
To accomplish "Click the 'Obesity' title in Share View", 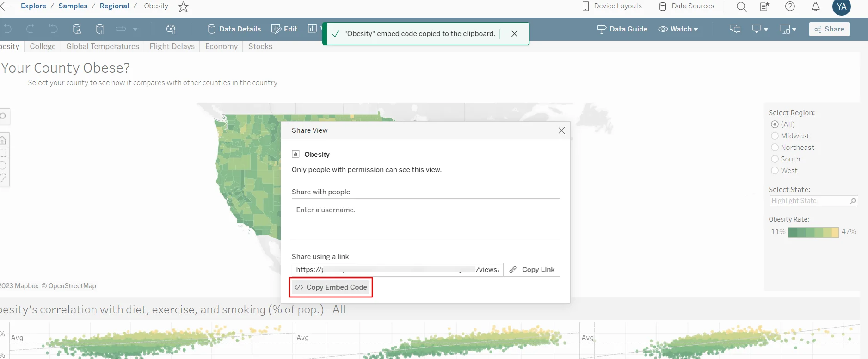I will (317, 155).
